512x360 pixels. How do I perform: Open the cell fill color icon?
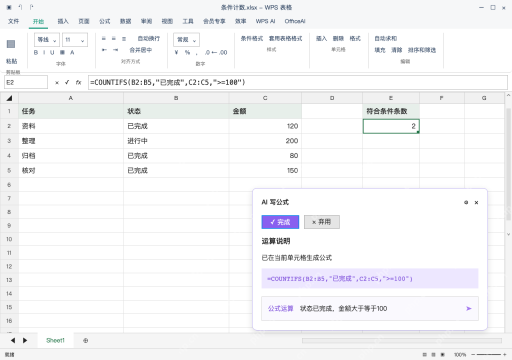point(62,52)
